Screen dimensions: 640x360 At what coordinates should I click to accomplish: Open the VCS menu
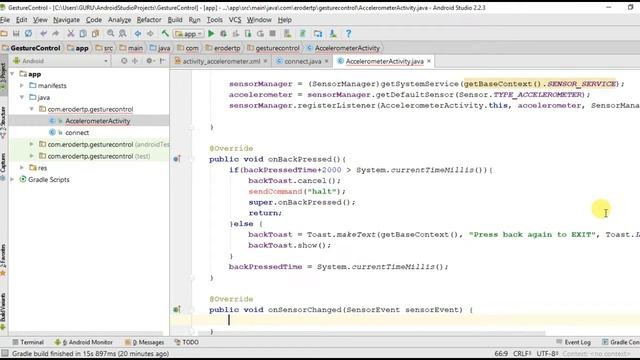(235, 20)
